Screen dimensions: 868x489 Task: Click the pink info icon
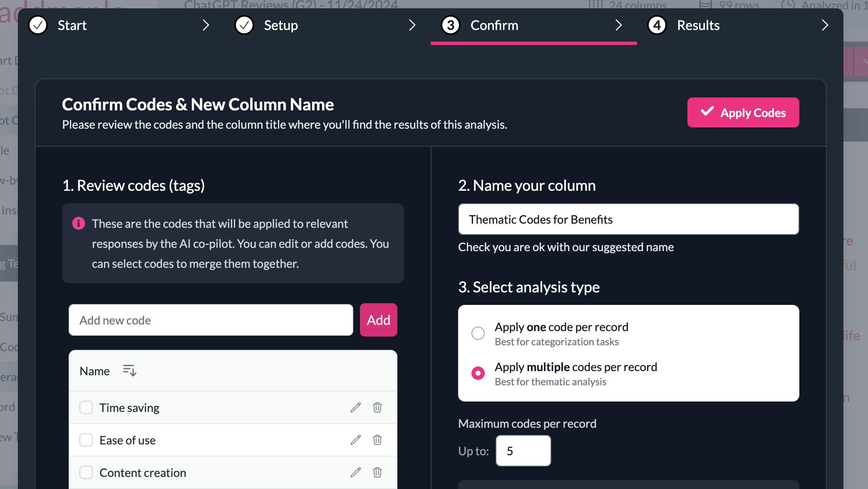pyautogui.click(x=79, y=223)
